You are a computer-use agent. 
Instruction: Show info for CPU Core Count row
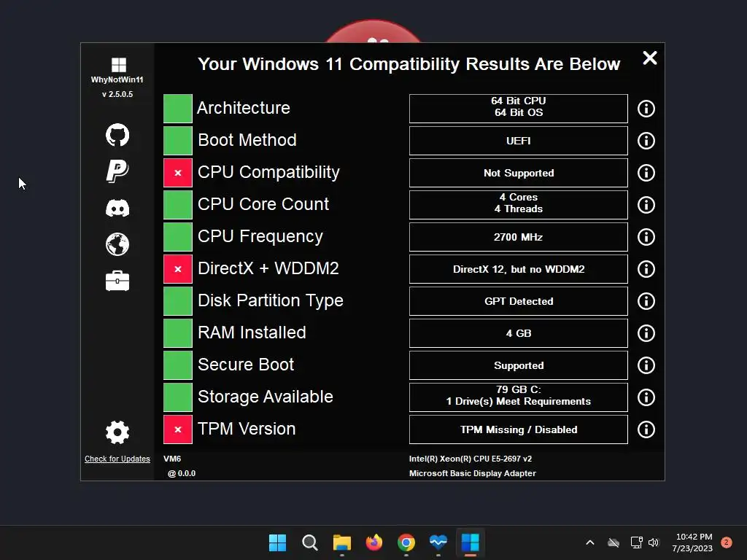(646, 205)
